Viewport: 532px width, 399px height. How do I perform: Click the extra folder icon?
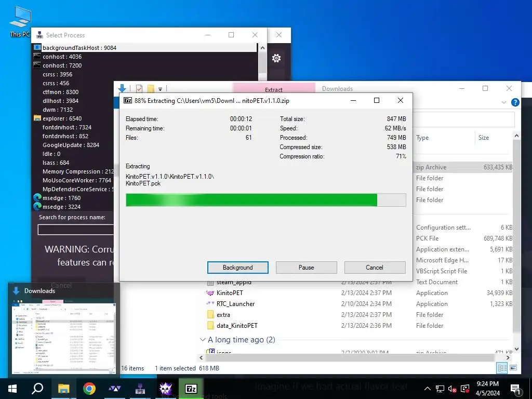coord(210,314)
